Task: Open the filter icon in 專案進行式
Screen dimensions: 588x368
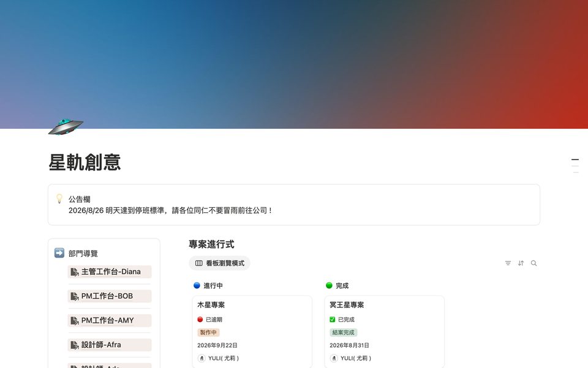Action: (x=508, y=263)
